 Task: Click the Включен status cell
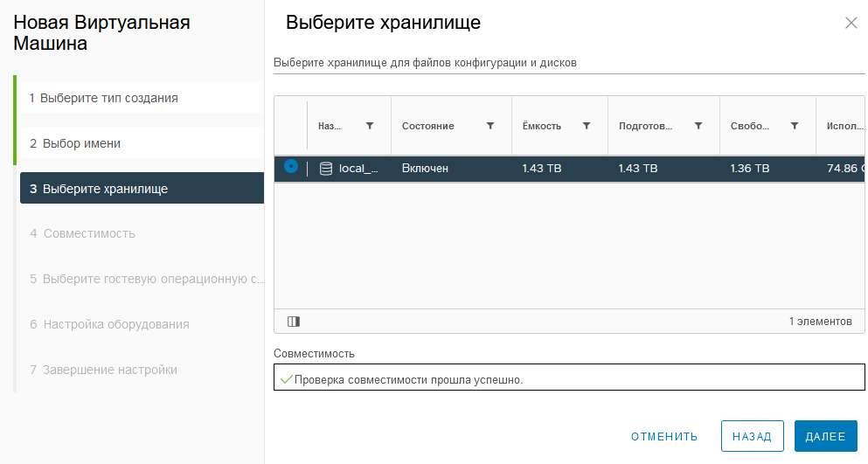tap(425, 169)
